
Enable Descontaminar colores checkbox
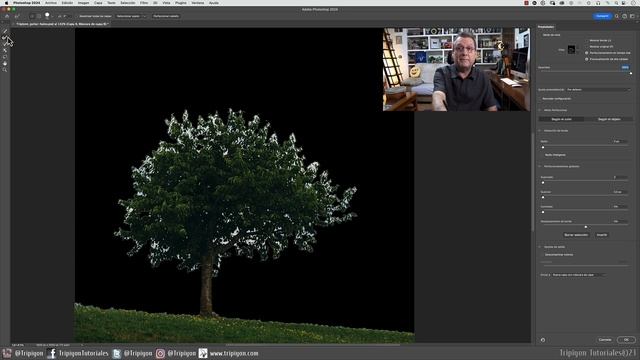[542, 255]
